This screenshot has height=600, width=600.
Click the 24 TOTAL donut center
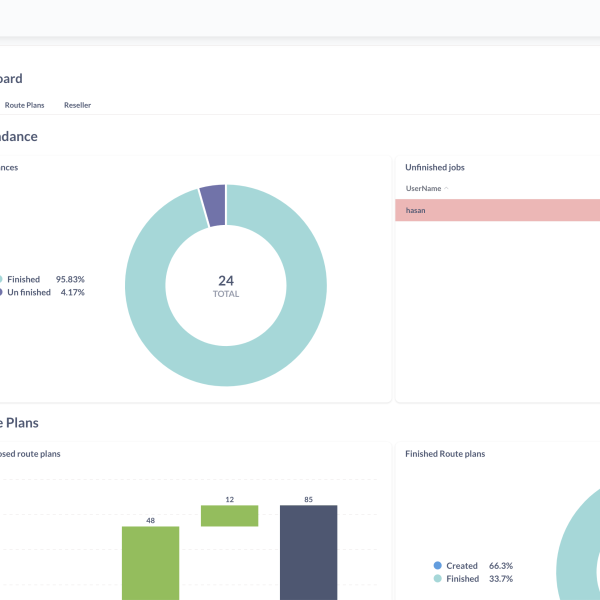[x=226, y=286]
